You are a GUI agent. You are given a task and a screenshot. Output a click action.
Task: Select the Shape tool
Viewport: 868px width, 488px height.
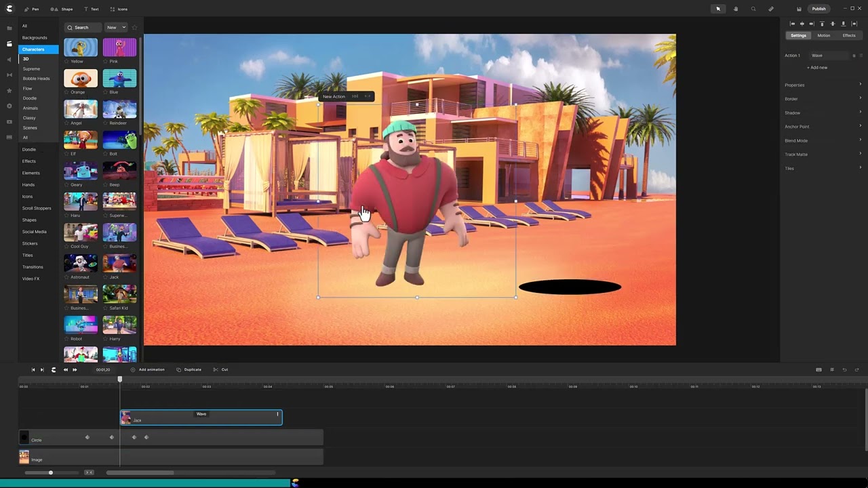coord(62,9)
